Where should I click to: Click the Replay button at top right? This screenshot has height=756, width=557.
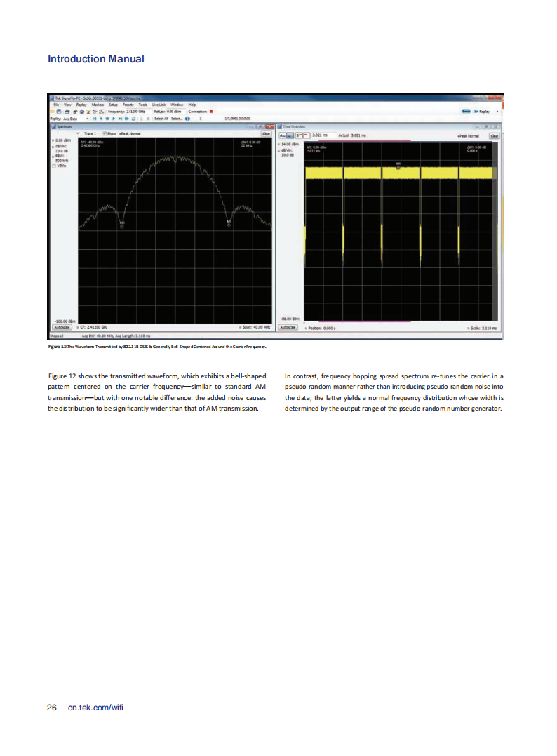(482, 112)
